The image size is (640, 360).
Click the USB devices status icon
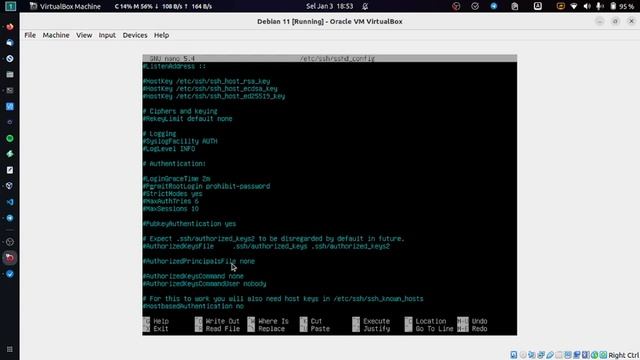tap(550, 355)
